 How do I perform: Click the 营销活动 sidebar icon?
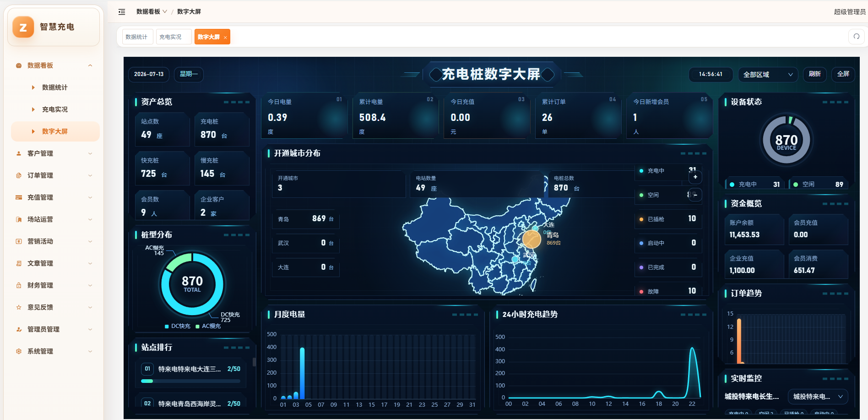pos(19,241)
